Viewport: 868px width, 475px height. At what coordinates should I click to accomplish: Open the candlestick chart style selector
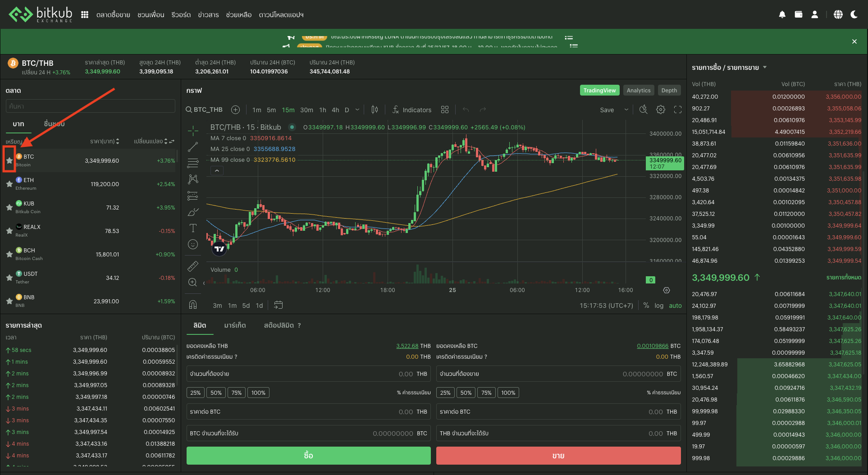coord(375,110)
